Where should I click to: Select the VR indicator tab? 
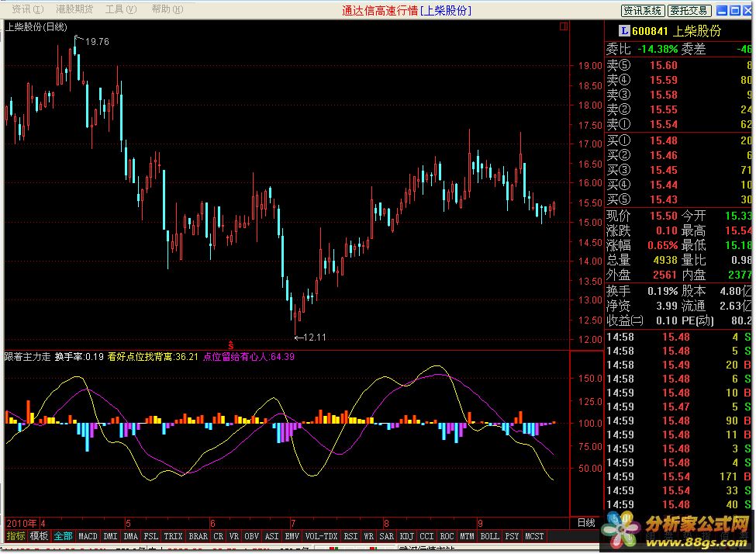(x=234, y=535)
